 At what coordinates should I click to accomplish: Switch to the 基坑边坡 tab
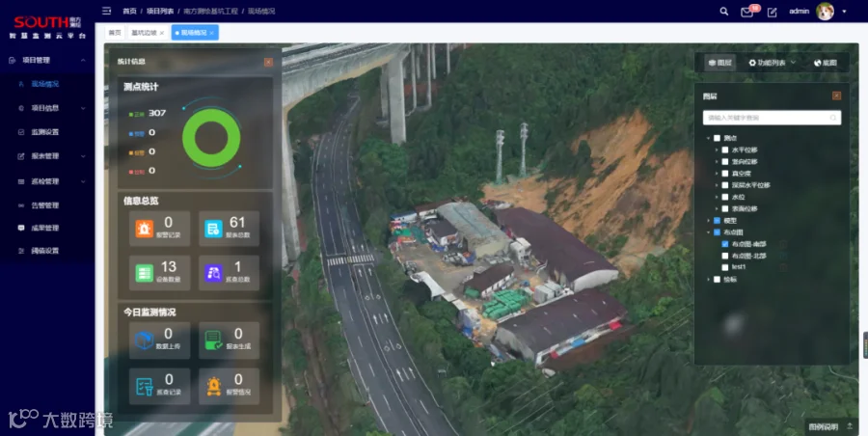pos(148,33)
